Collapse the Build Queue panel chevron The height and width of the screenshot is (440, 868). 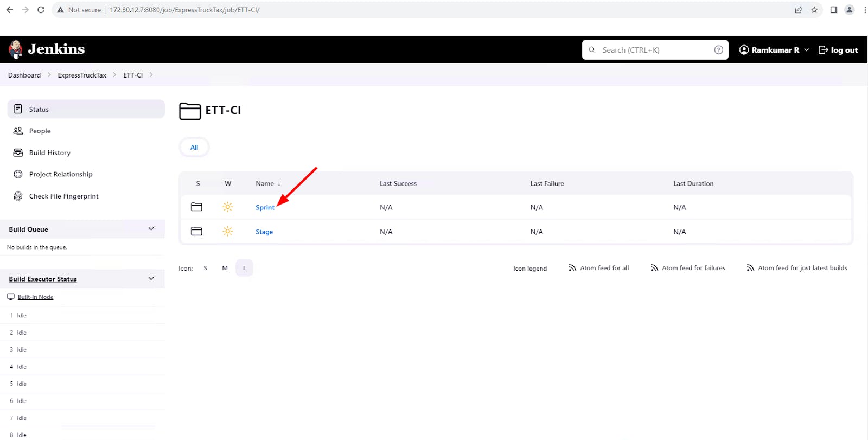pyautogui.click(x=151, y=229)
